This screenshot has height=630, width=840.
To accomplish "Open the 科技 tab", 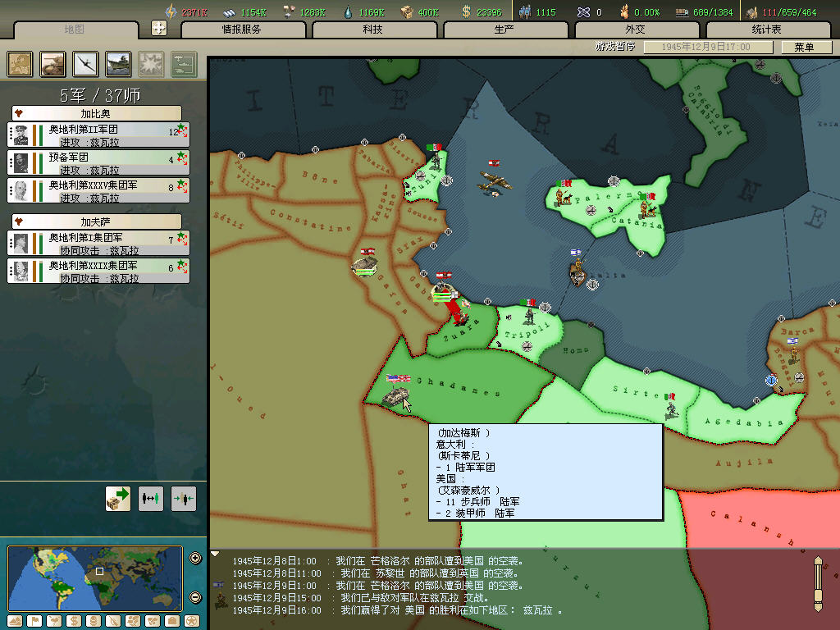I will (x=373, y=30).
